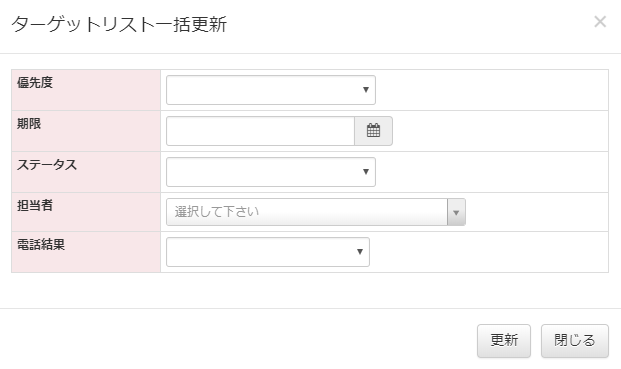Click the 更新 button
This screenshot has height=369, width=621.
[x=504, y=341]
